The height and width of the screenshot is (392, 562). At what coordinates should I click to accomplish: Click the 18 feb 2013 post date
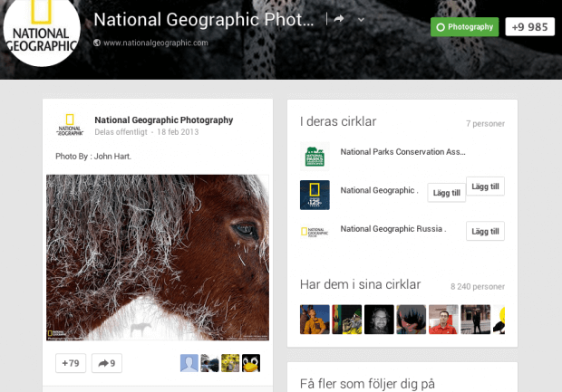point(178,132)
